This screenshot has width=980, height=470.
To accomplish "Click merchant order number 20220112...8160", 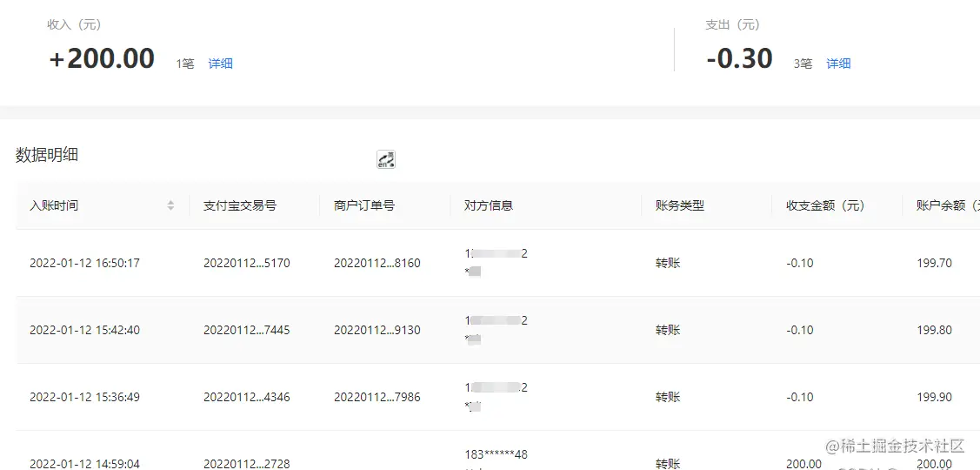I will 377,263.
